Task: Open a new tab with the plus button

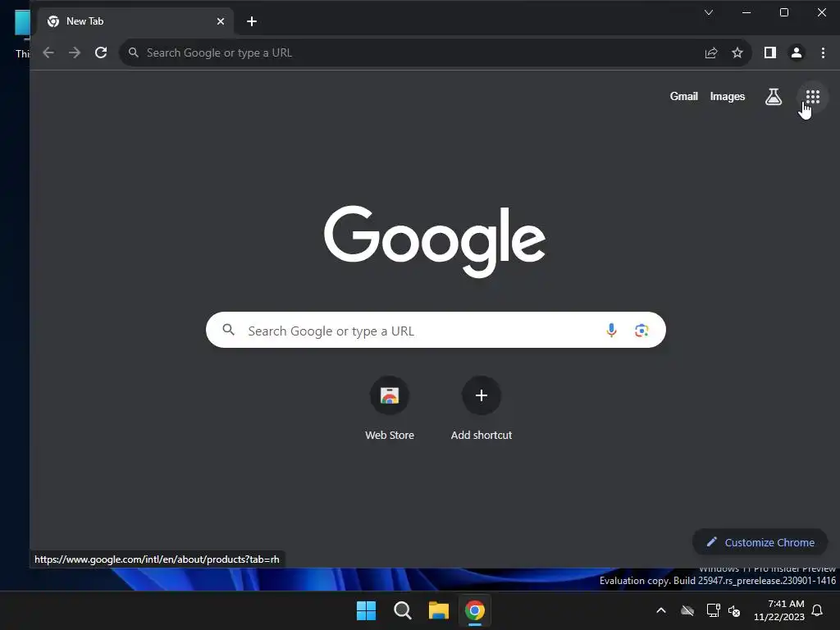Action: coord(252,21)
